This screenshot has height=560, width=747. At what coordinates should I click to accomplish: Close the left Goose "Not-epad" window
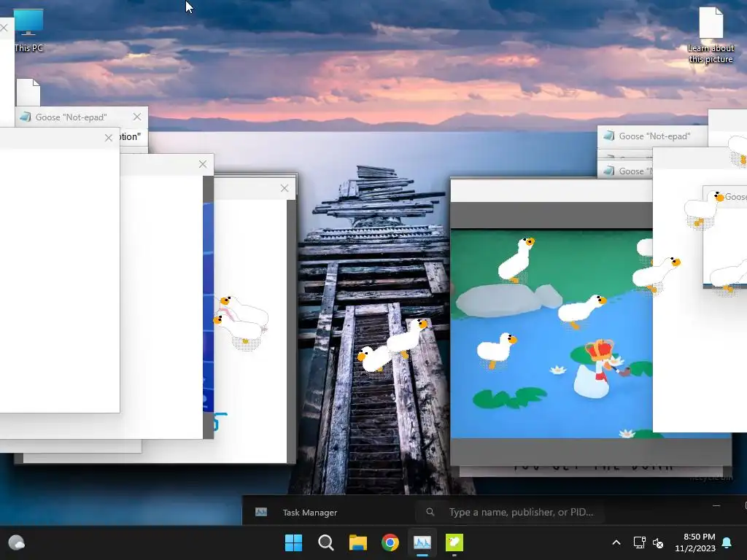[x=137, y=117]
